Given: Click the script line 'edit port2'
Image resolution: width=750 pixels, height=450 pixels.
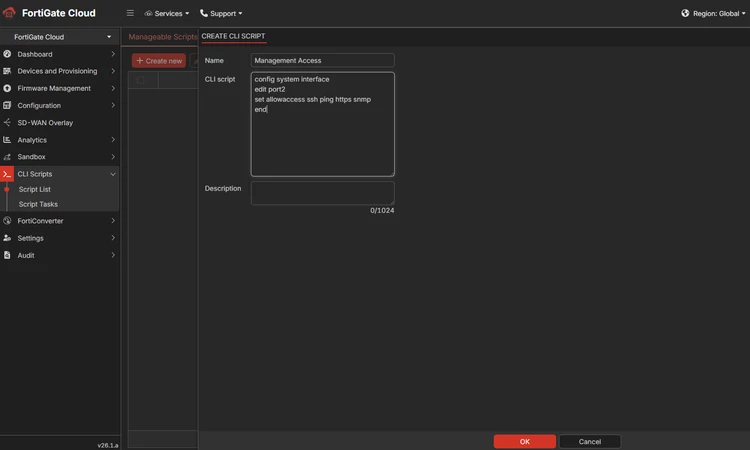Looking at the screenshot, I should (x=270, y=89).
